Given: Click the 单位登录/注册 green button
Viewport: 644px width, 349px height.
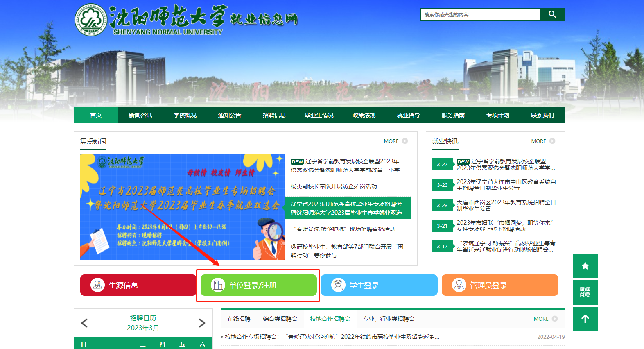Looking at the screenshot, I should 259,285.
